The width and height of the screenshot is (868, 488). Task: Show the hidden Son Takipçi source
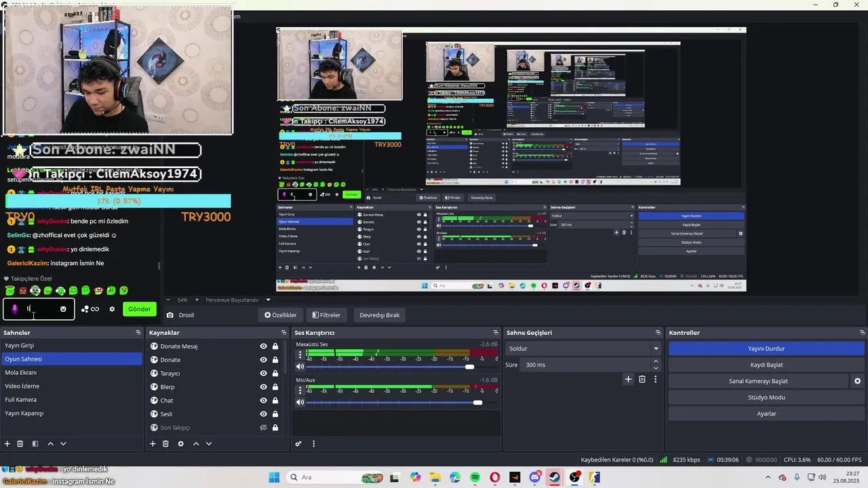click(x=264, y=428)
